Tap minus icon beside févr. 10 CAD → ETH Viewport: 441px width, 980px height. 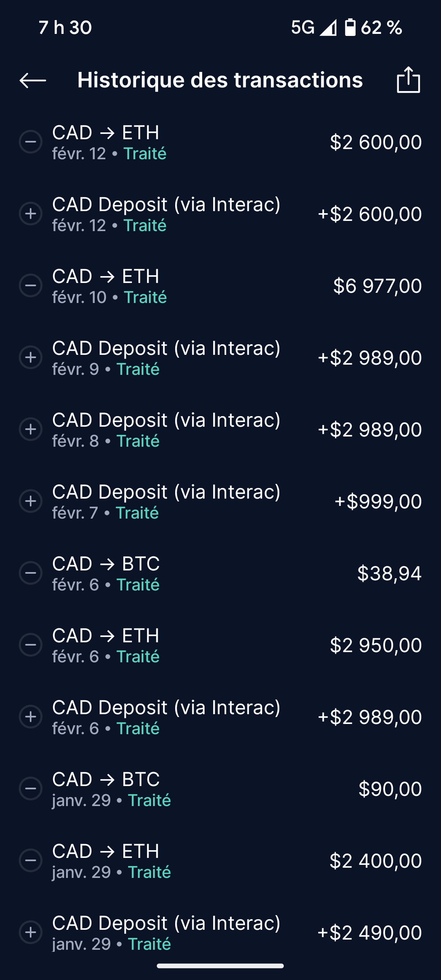(x=31, y=286)
